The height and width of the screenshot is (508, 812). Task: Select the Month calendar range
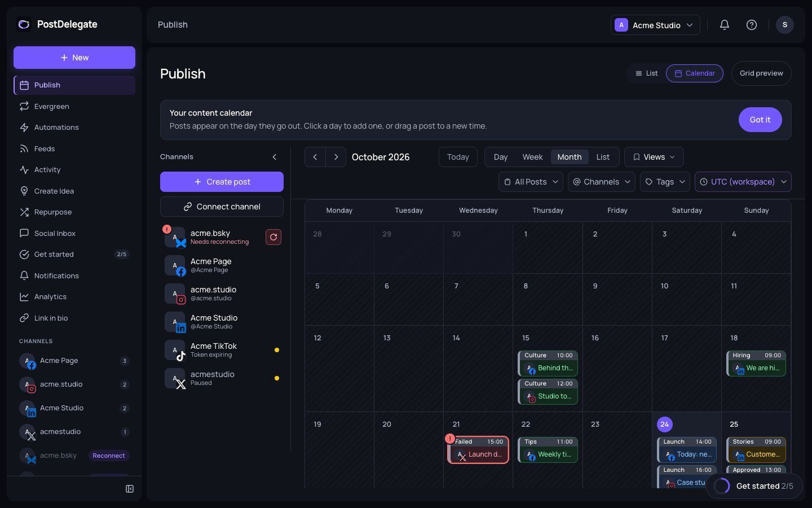pyautogui.click(x=570, y=157)
